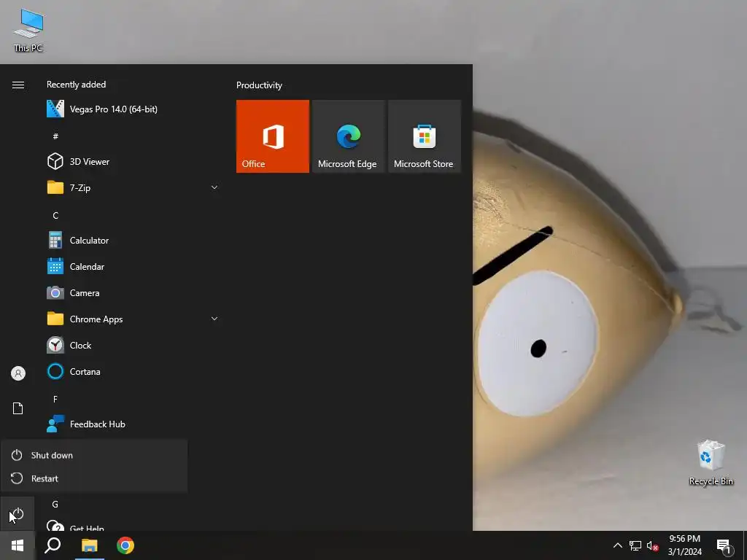Open taskbar Search

pos(53,545)
